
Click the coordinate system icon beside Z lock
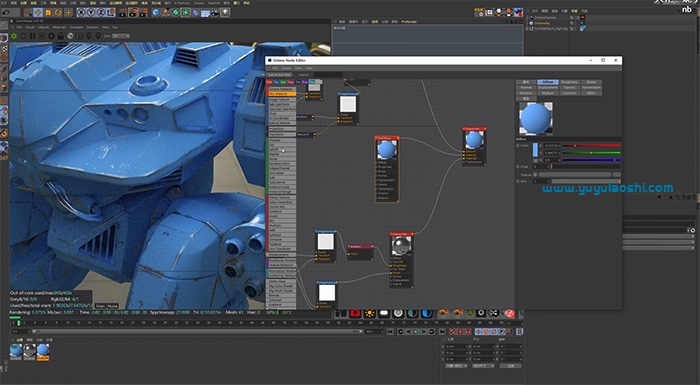111,13
